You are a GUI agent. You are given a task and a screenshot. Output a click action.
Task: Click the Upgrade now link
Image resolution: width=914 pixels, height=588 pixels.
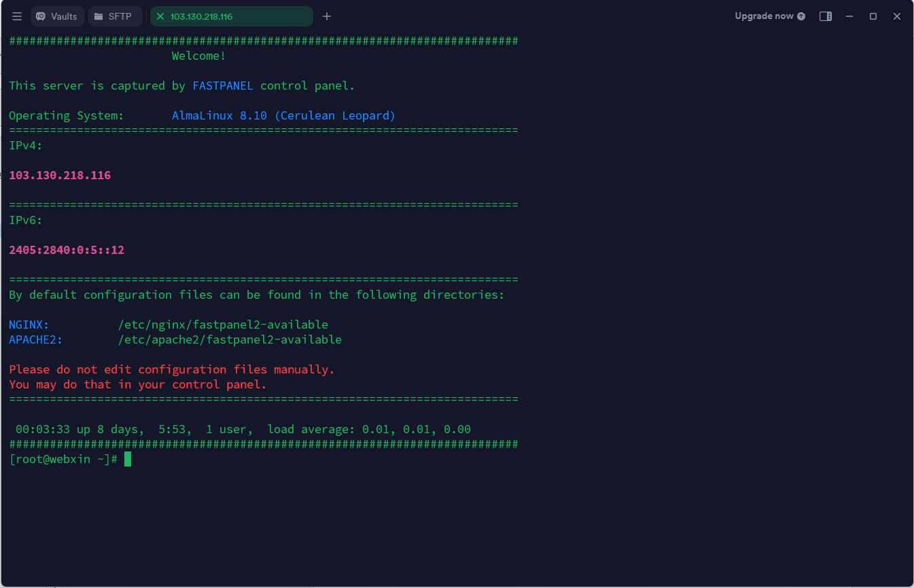click(x=764, y=16)
